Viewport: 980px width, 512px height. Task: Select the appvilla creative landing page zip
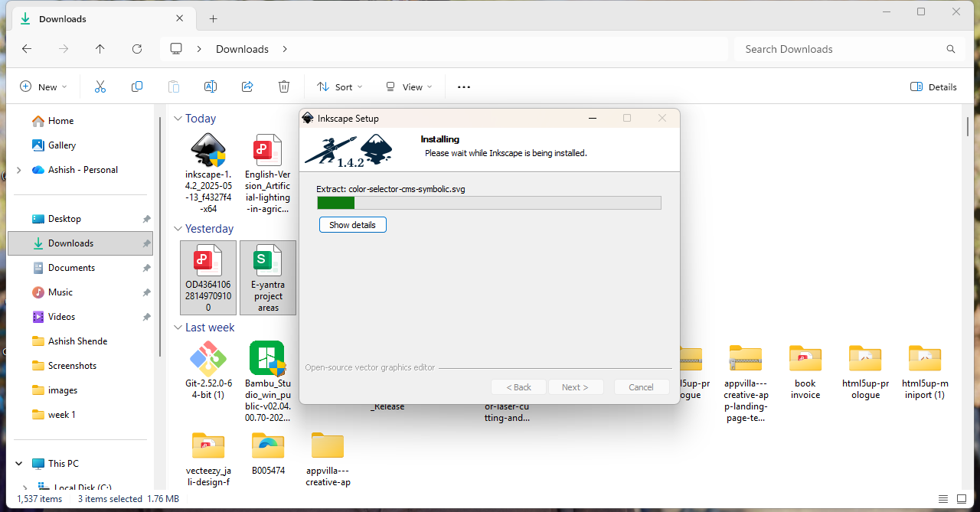pyautogui.click(x=746, y=383)
